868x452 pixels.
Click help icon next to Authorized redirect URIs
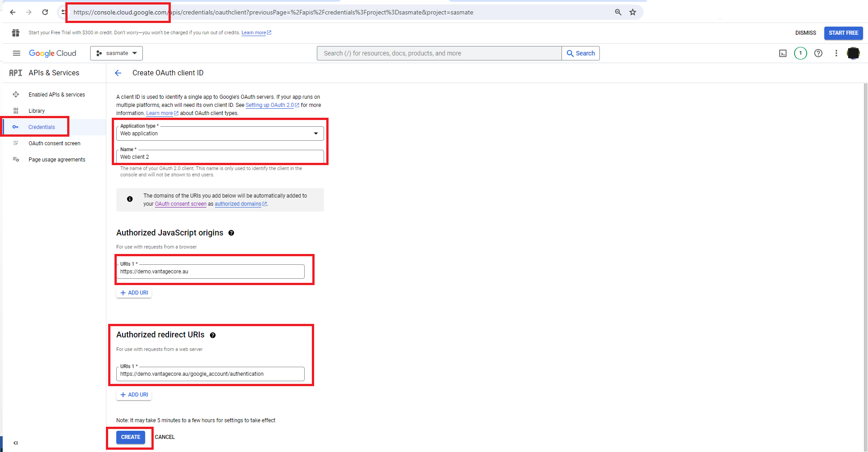tap(213, 335)
